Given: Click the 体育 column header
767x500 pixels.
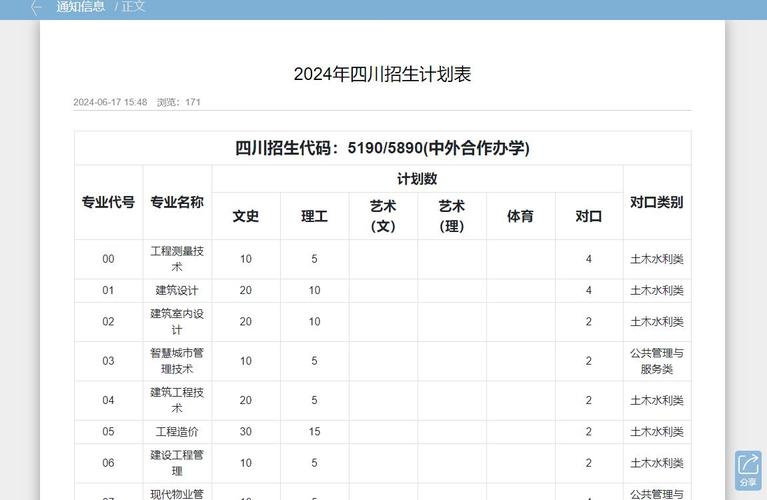Looking at the screenshot, I should 520,216.
